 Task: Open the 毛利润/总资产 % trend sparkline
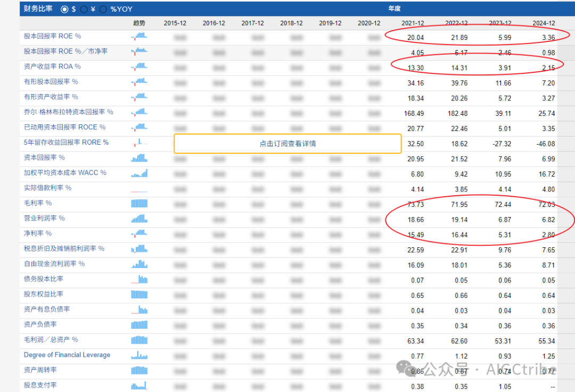click(139, 340)
